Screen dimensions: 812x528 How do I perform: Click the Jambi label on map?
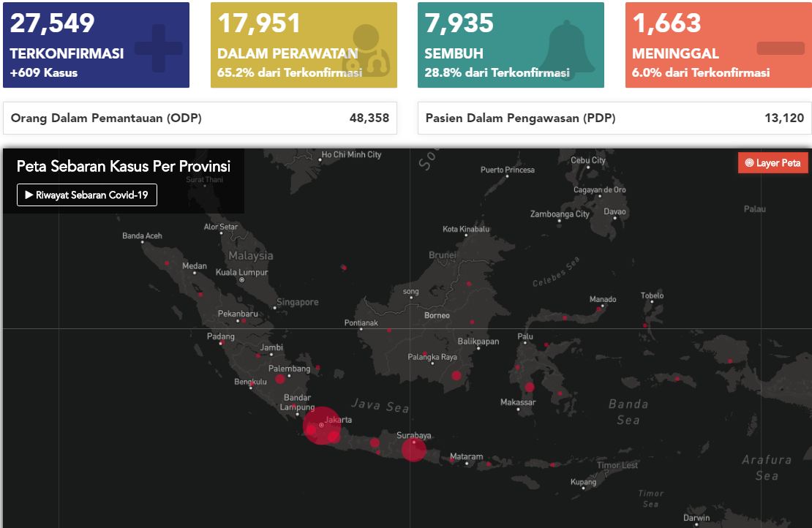click(271, 347)
